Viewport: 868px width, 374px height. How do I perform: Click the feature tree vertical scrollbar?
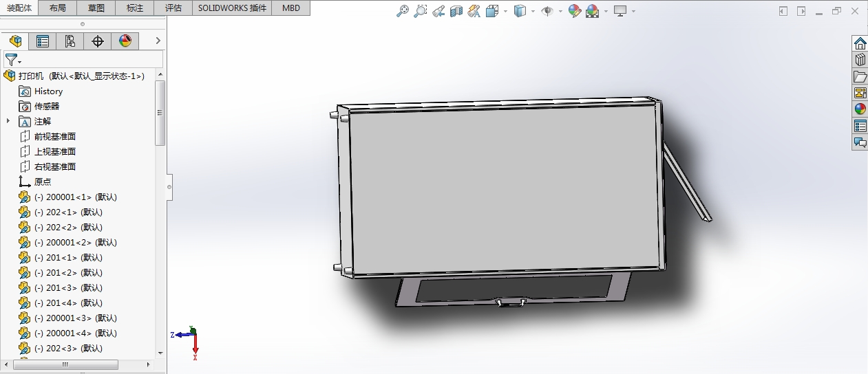tap(160, 112)
